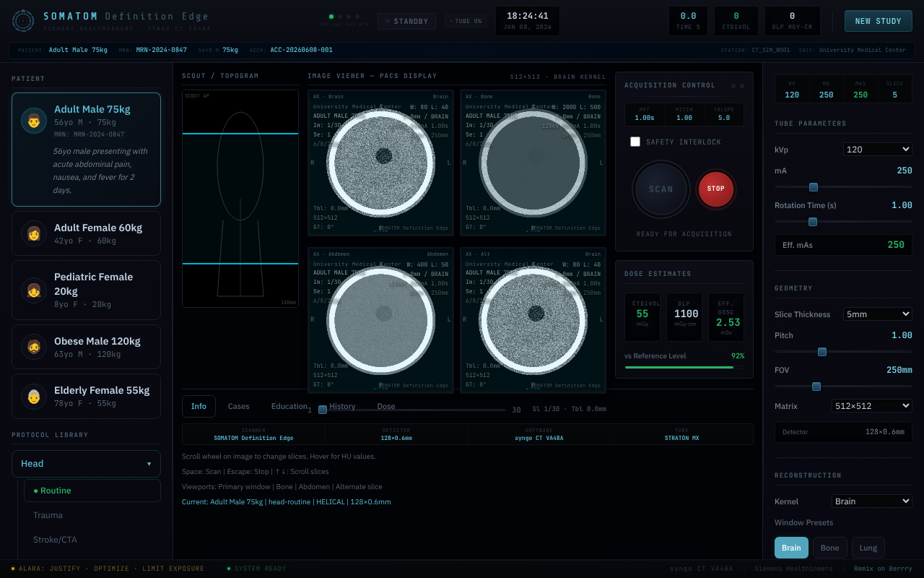
Task: Select the Adult Female 60kg patient avatar
Action: 34,233
